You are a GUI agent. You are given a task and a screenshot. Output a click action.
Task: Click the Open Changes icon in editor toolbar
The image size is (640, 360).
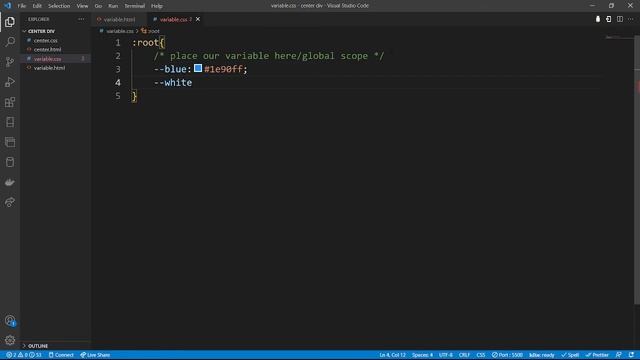pos(609,19)
